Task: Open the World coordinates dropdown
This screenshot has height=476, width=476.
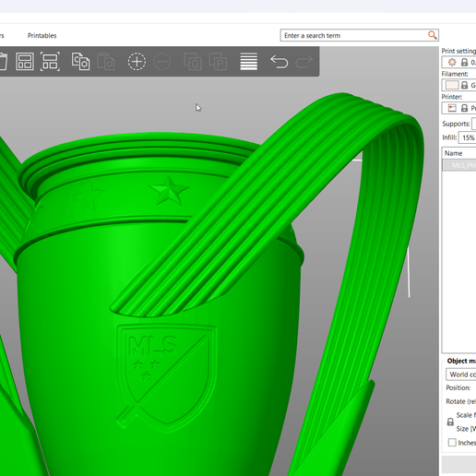Action: coord(461,375)
